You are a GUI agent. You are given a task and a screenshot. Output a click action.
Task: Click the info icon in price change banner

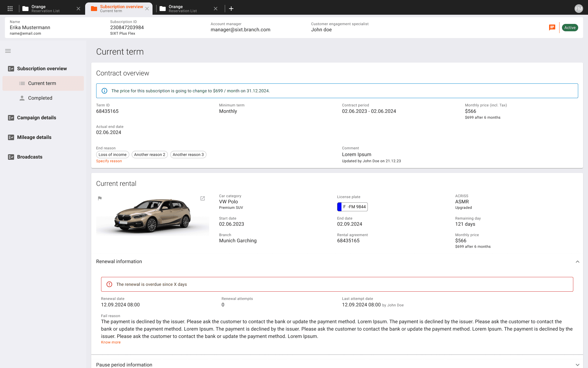(x=104, y=91)
